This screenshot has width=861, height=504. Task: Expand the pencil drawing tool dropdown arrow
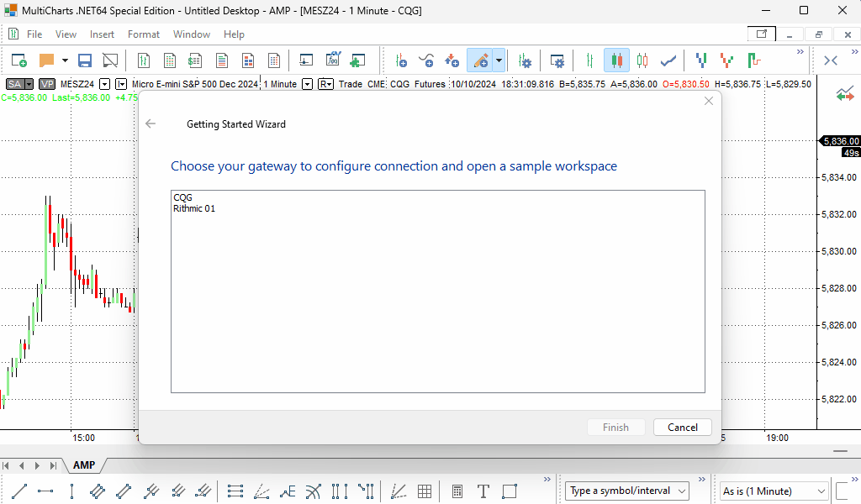coord(499,60)
